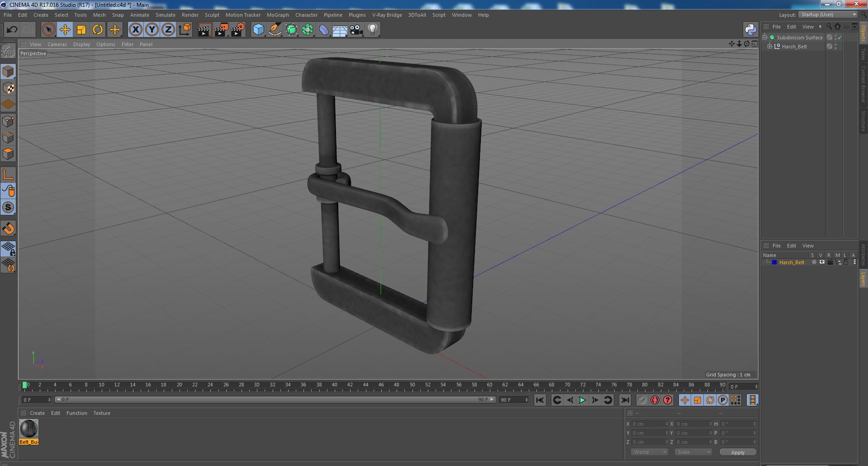Viewport: 868px width, 466px height.
Task: Open Edit Render Settings
Action: pyautogui.click(x=238, y=30)
